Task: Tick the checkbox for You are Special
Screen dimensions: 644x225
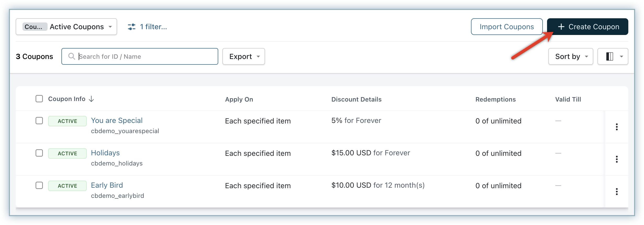Action: (x=39, y=121)
